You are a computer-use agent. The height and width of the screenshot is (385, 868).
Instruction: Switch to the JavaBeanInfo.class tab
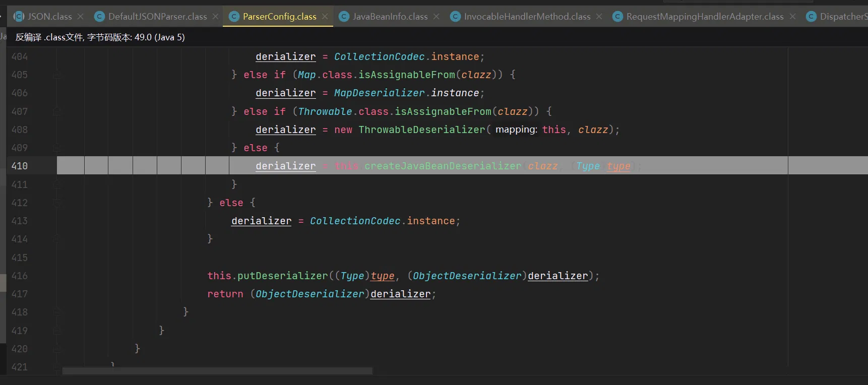tap(390, 17)
